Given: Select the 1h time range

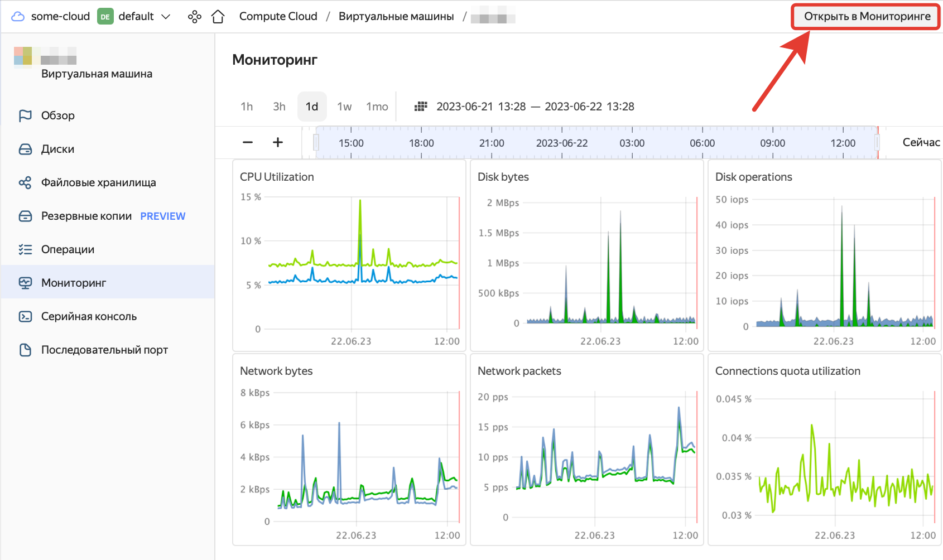Looking at the screenshot, I should point(247,107).
